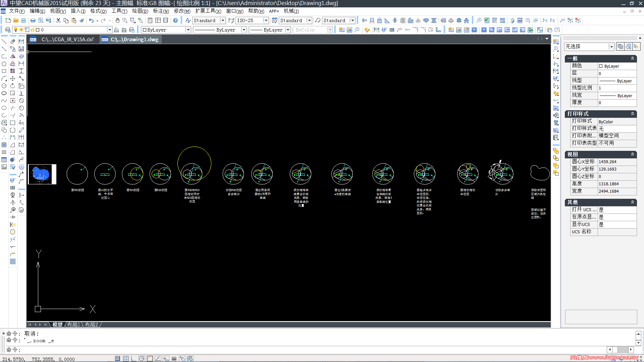Screen dimensions: 644x362
Task: Open the Help question mark icon
Action: tap(175, 20)
